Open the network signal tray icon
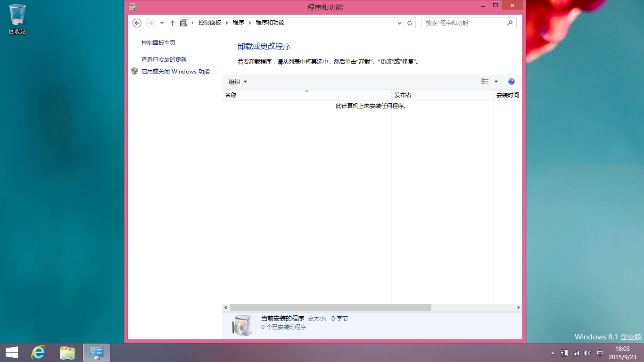The width and height of the screenshot is (644, 362). pyautogui.click(x=576, y=353)
